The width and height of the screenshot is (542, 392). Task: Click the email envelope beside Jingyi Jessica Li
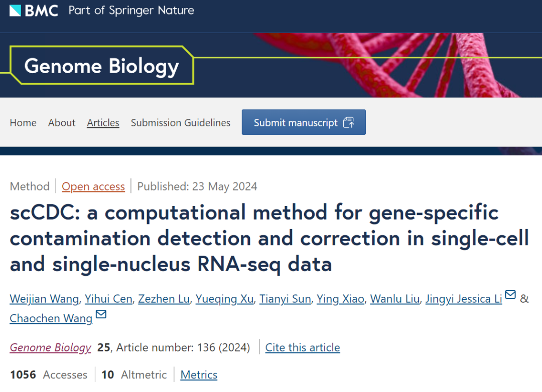tap(510, 295)
